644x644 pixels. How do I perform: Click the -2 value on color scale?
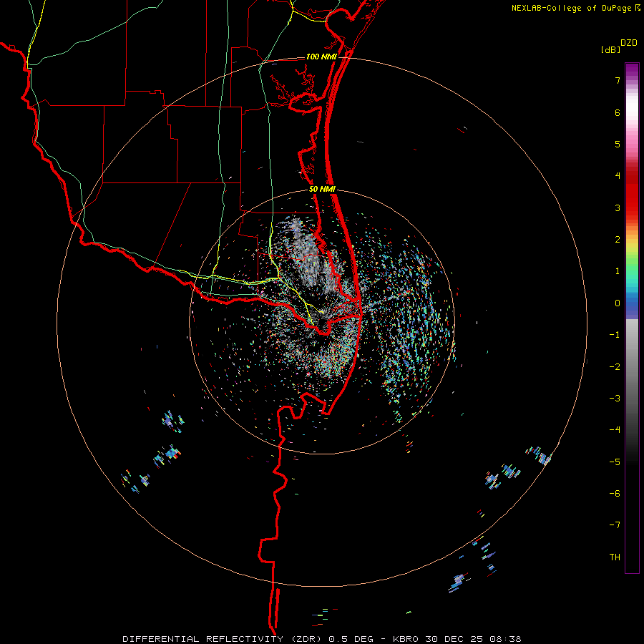pyautogui.click(x=615, y=367)
